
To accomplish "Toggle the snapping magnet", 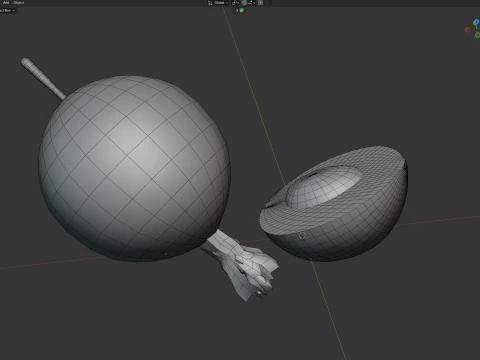I will (x=244, y=3).
